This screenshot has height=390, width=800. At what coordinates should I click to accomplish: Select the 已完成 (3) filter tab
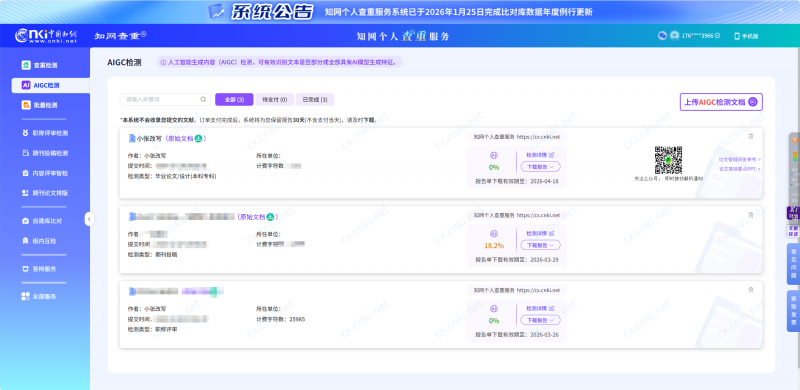coord(315,100)
